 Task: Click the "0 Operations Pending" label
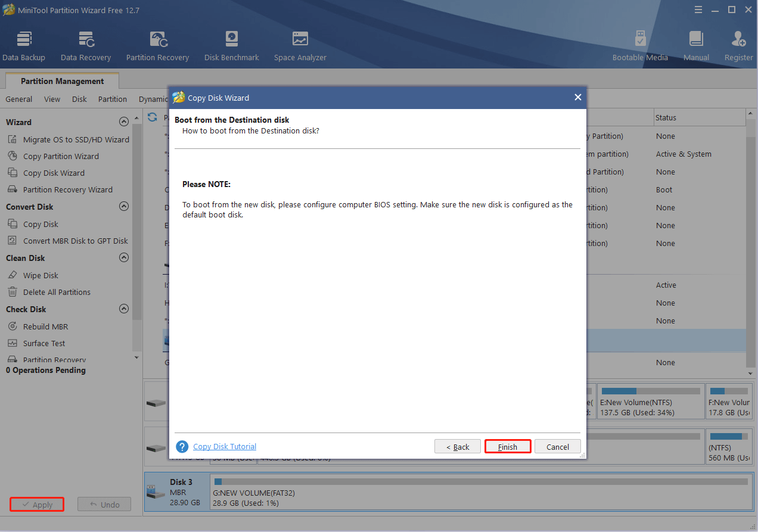[46, 370]
